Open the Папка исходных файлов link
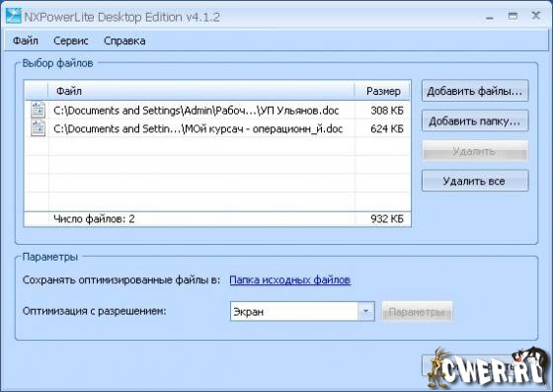Image resolution: width=553 pixels, height=392 pixels. [x=290, y=279]
